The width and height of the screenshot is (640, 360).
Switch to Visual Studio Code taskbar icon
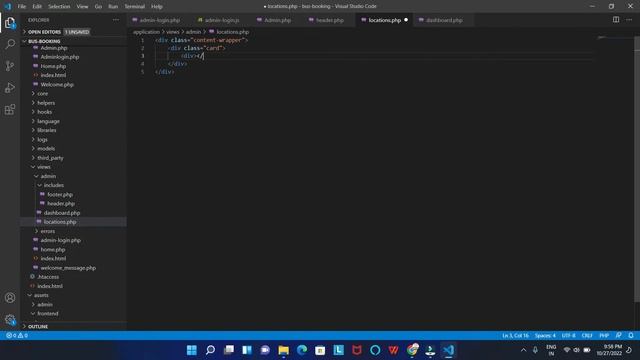tap(448, 350)
